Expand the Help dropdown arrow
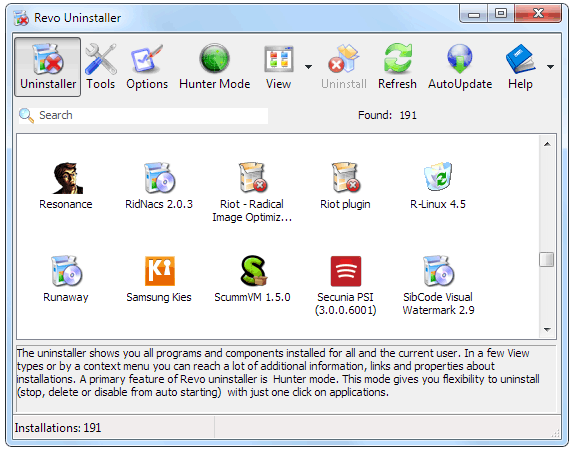Viewport: 575px width, 450px height. (550, 67)
